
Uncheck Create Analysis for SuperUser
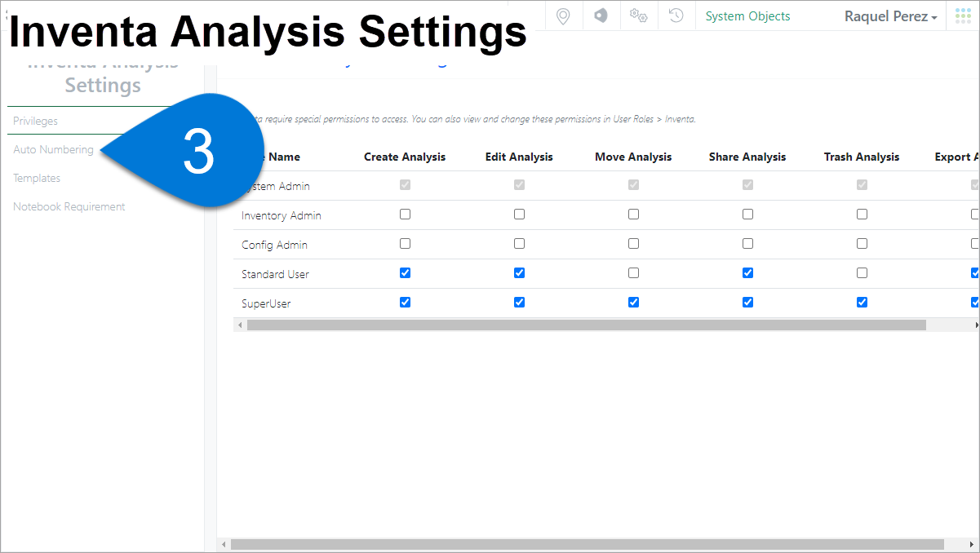click(x=405, y=303)
